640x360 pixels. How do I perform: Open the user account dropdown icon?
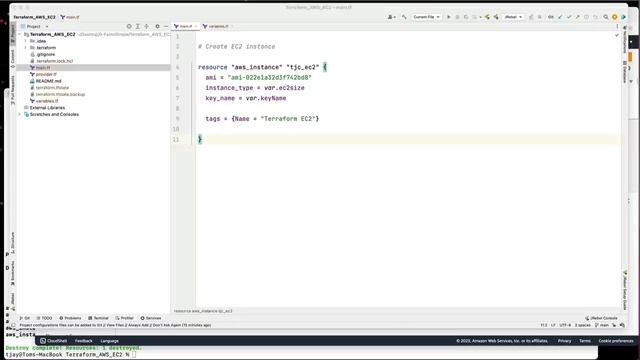(391, 17)
